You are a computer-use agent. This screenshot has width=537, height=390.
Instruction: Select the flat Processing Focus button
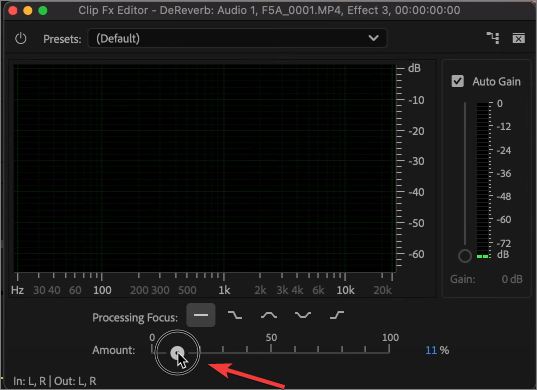pos(201,315)
